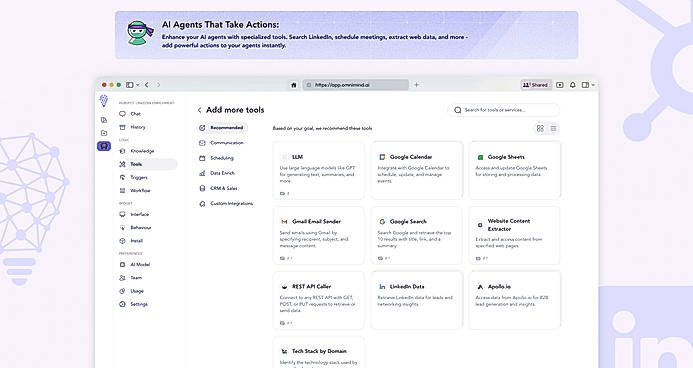
Task: Select Tools in the sidebar
Action: 148,164
